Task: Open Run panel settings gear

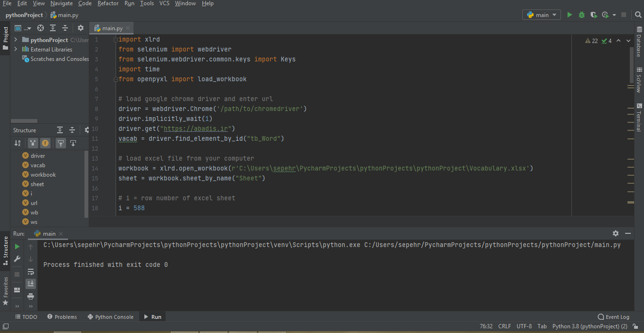Action: tap(616, 233)
